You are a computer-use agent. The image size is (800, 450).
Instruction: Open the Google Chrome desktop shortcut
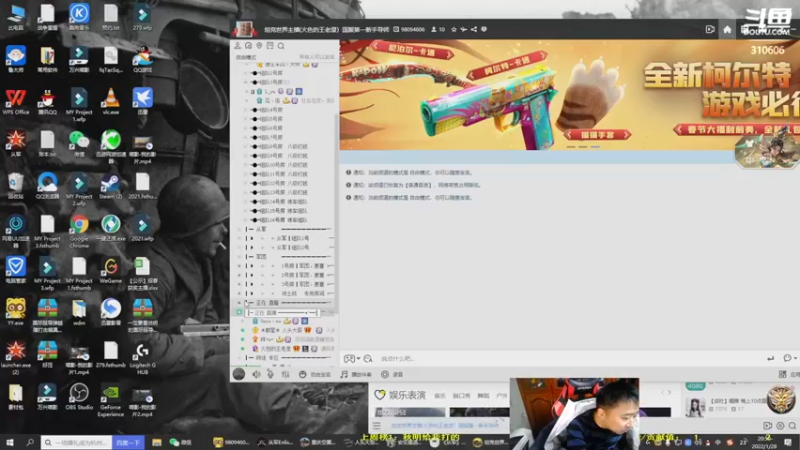[79, 232]
